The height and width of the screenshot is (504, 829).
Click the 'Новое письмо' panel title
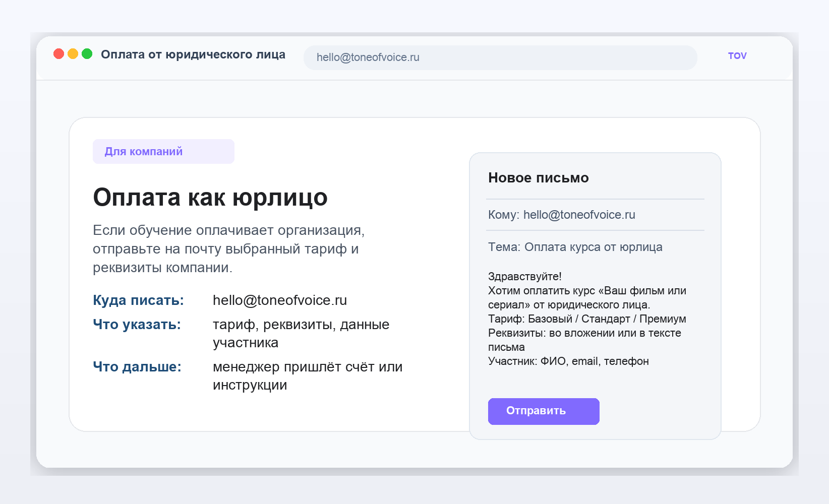[539, 178]
